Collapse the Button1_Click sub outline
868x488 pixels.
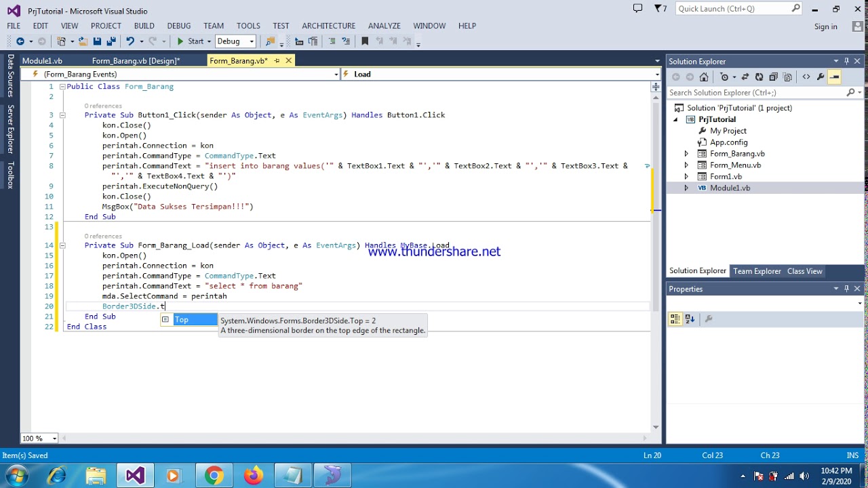click(x=62, y=115)
